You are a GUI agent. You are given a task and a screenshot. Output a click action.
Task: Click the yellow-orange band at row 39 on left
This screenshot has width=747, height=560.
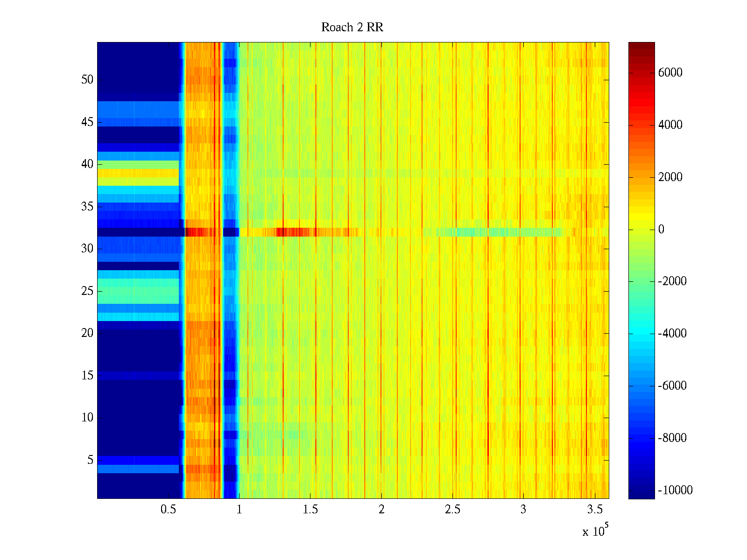[x=138, y=173]
